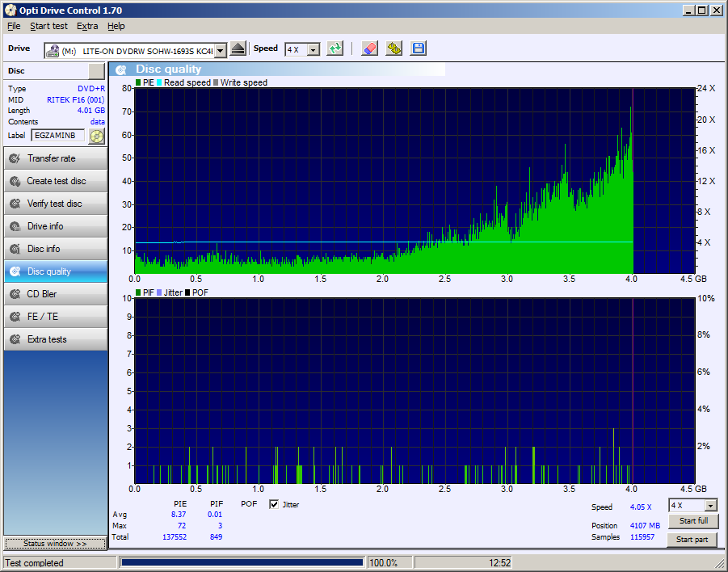728x572 pixels.
Task: Click the test progress bar
Action: coord(242,563)
